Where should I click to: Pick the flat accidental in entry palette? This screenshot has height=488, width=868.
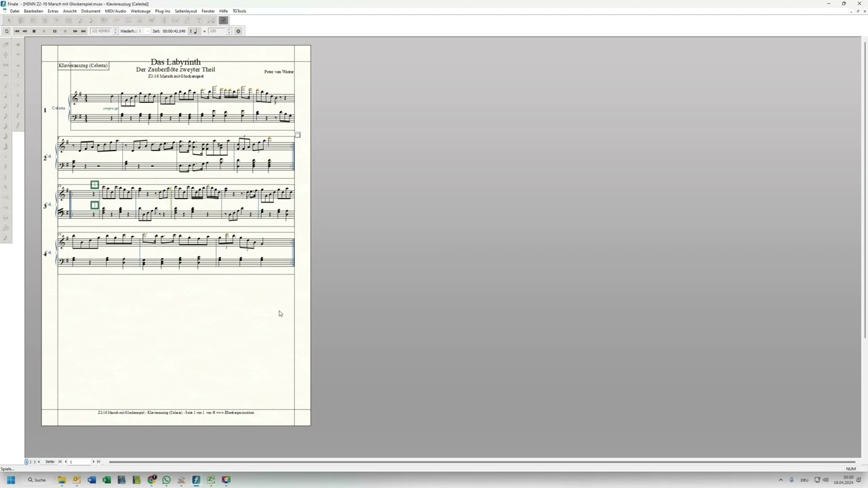tap(5, 177)
